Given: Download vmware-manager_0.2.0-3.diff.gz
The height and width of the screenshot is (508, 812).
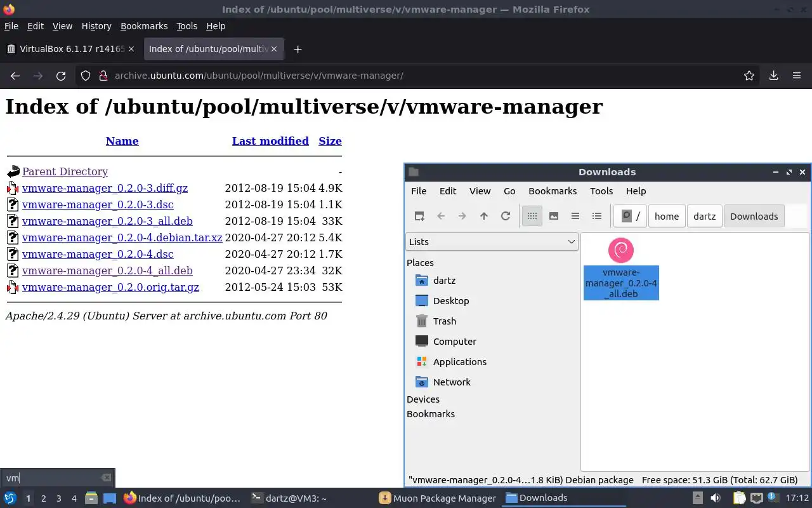Looking at the screenshot, I should coord(105,188).
